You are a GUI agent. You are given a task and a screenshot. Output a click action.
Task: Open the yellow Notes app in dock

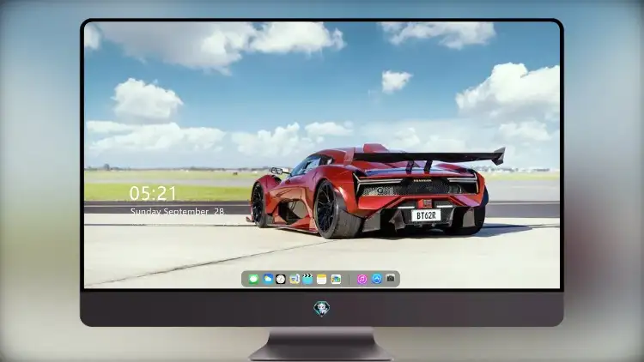(x=322, y=279)
